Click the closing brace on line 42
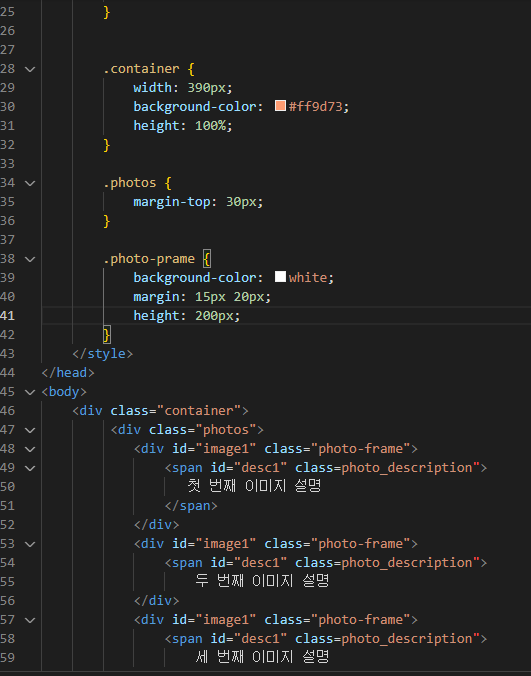The height and width of the screenshot is (676, 531). pyautogui.click(x=107, y=335)
